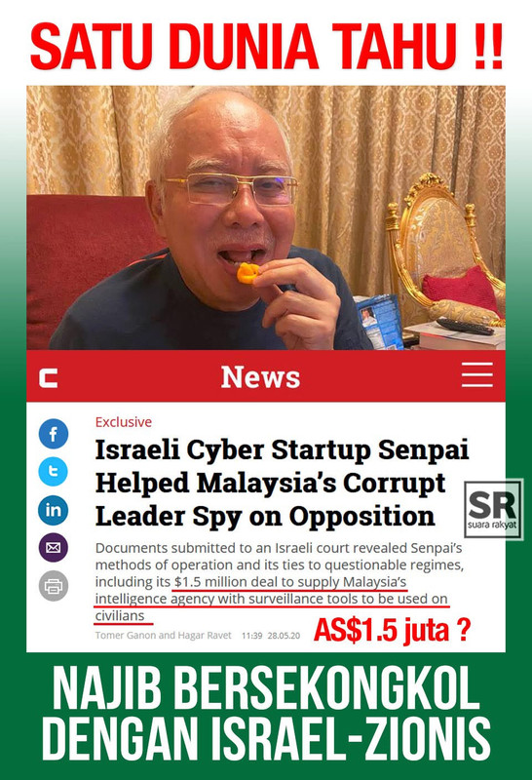
Task: Click the red AS$1.5 juta ? caption
Action: [392, 630]
